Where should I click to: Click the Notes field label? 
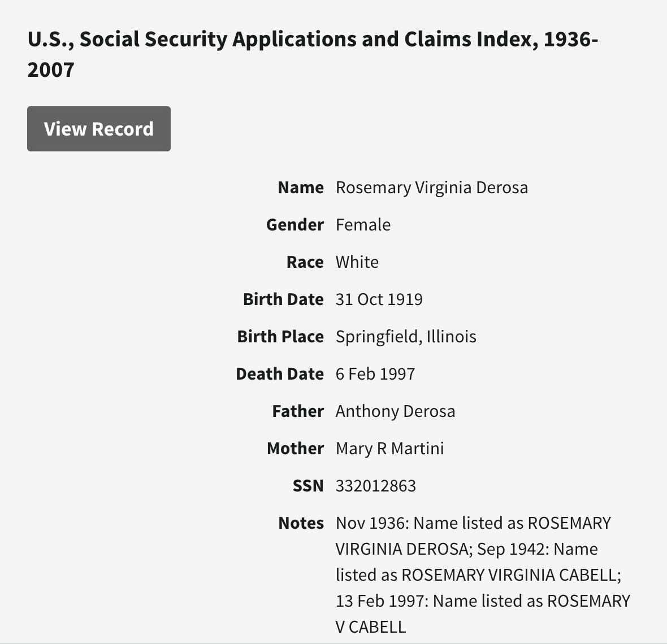[301, 523]
